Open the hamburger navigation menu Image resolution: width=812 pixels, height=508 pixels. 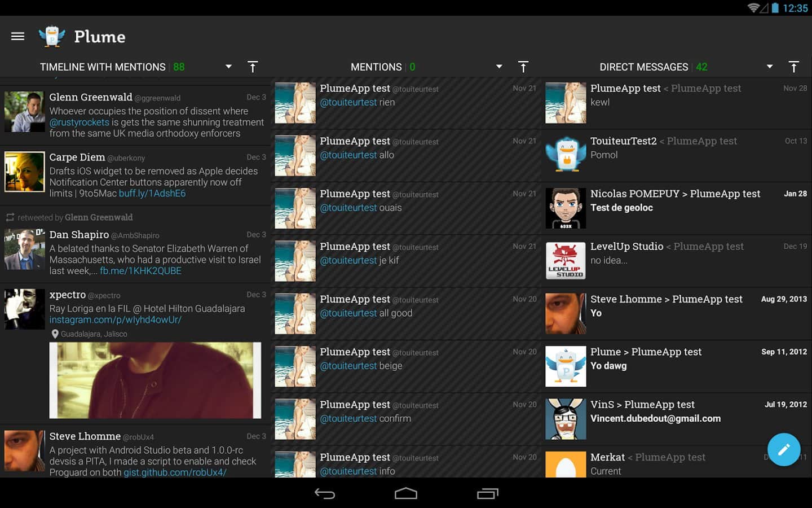(x=17, y=37)
